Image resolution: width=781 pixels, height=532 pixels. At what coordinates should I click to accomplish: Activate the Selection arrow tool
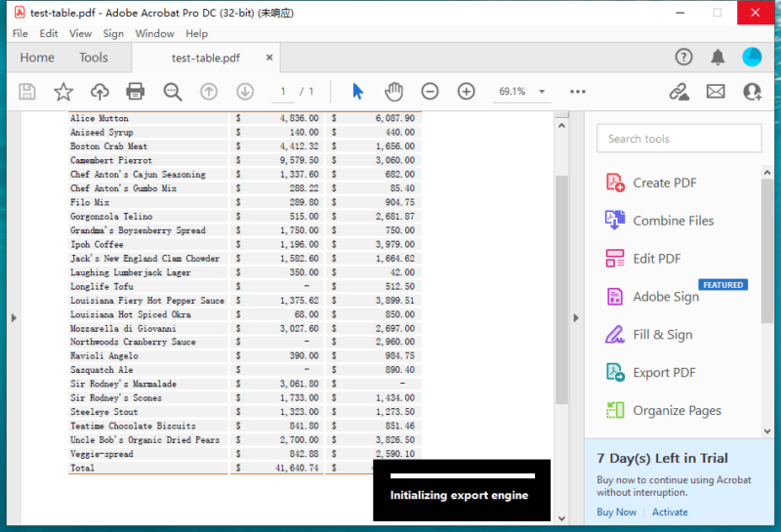[357, 92]
